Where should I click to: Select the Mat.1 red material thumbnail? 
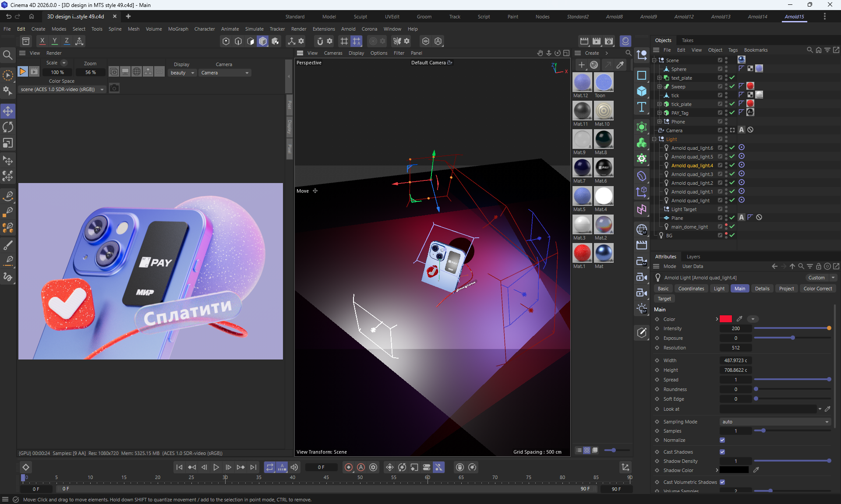582,253
